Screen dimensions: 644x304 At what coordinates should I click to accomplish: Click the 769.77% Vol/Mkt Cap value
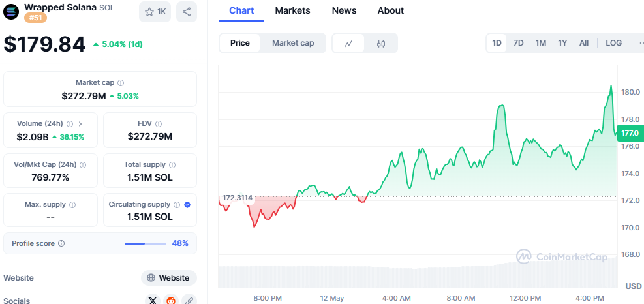tap(50, 178)
